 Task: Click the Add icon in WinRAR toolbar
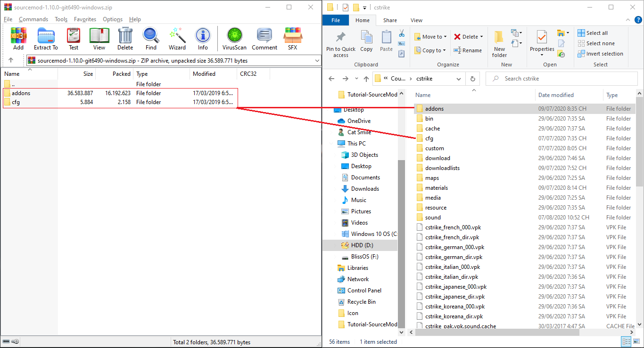pos(18,39)
